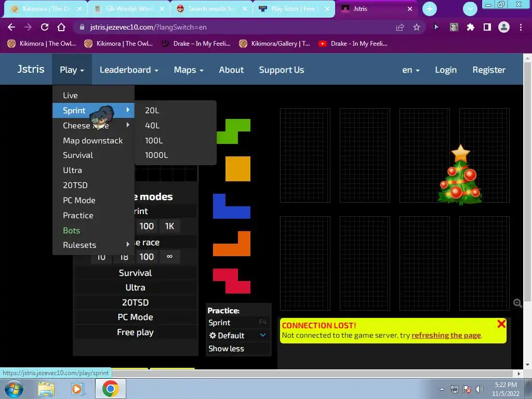Image resolution: width=532 pixels, height=399 pixels.
Task: Select 20TSD in Play menu
Action: [94, 185]
